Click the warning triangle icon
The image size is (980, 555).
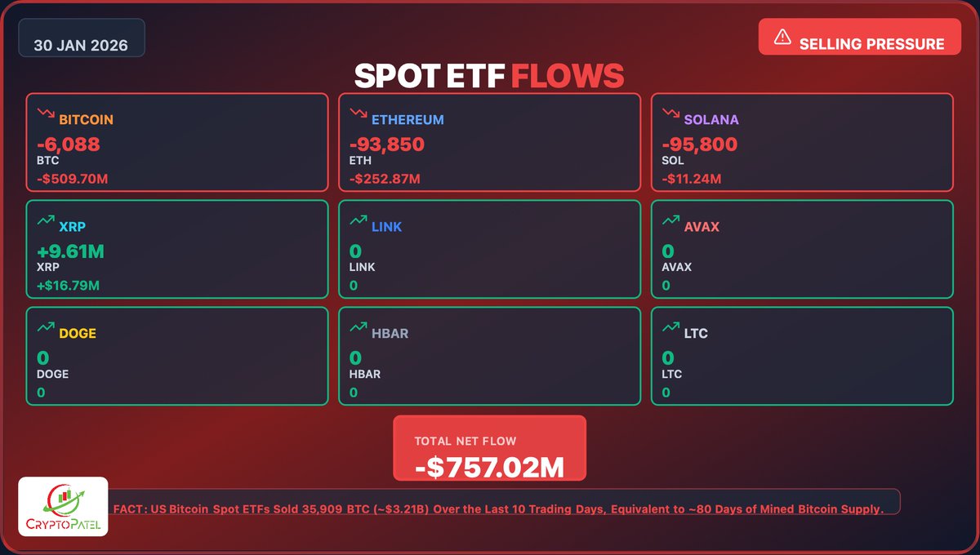coord(782,37)
